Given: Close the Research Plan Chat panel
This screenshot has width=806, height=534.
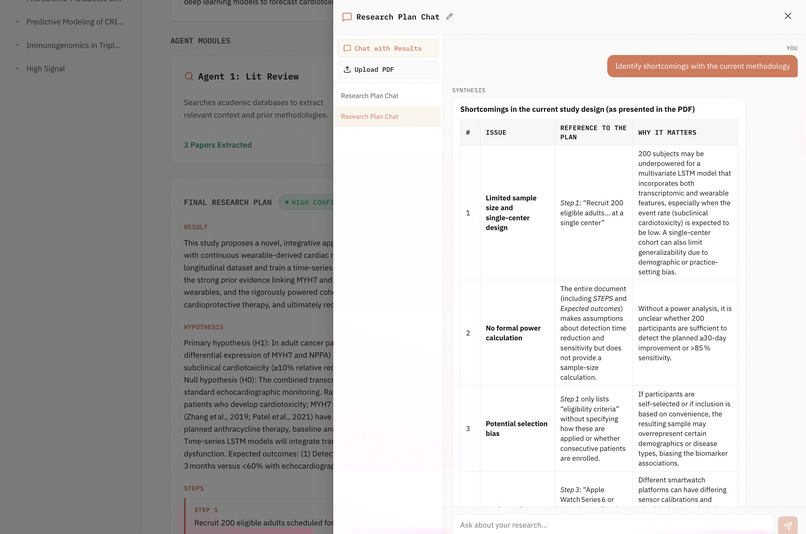Looking at the screenshot, I should tap(787, 16).
